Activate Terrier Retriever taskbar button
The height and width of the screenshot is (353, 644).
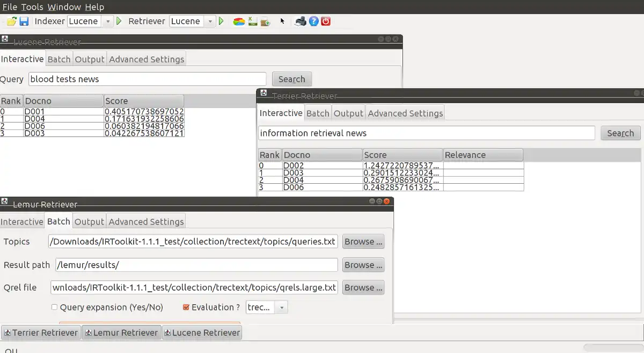[41, 333]
